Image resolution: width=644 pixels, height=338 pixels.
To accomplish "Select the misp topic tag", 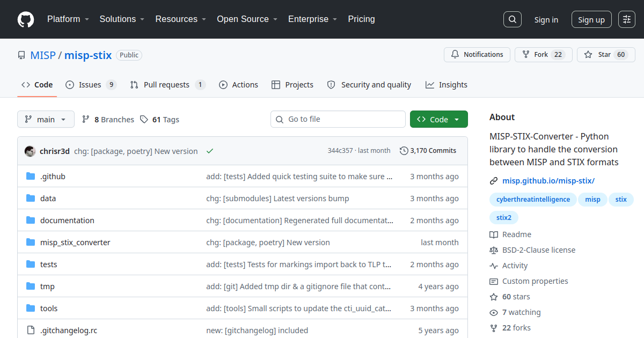I will click(x=592, y=200).
